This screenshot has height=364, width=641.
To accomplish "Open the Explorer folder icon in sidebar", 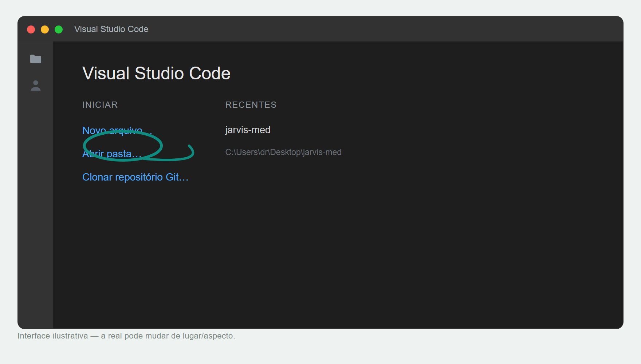I will pyautogui.click(x=36, y=59).
